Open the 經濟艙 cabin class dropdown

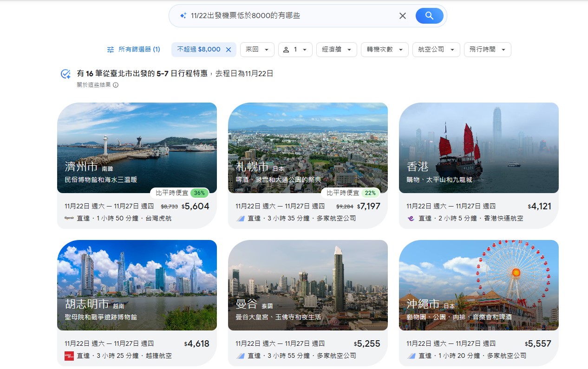pos(336,49)
